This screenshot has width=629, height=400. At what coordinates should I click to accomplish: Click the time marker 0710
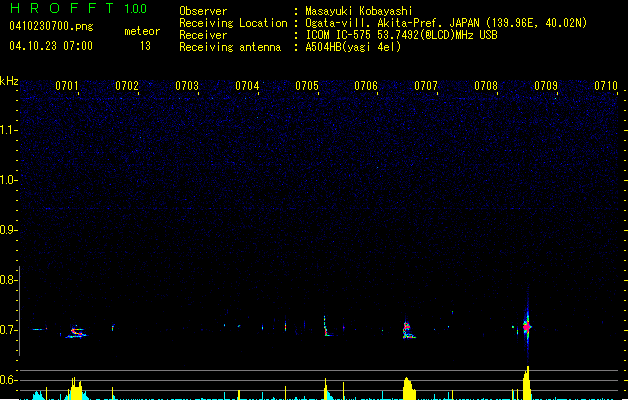click(606, 86)
